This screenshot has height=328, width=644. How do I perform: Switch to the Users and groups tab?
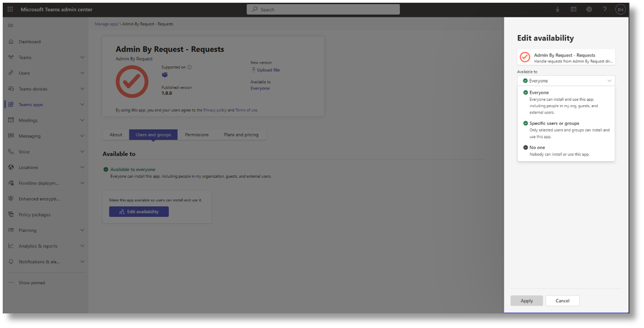(x=153, y=135)
